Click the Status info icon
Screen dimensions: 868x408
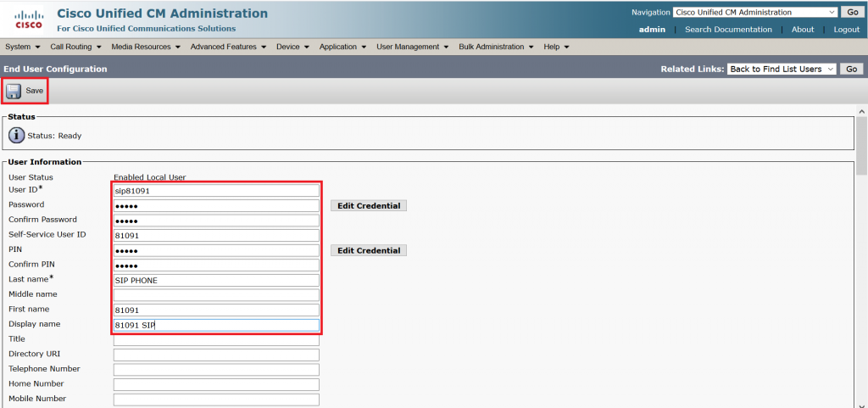coord(17,135)
